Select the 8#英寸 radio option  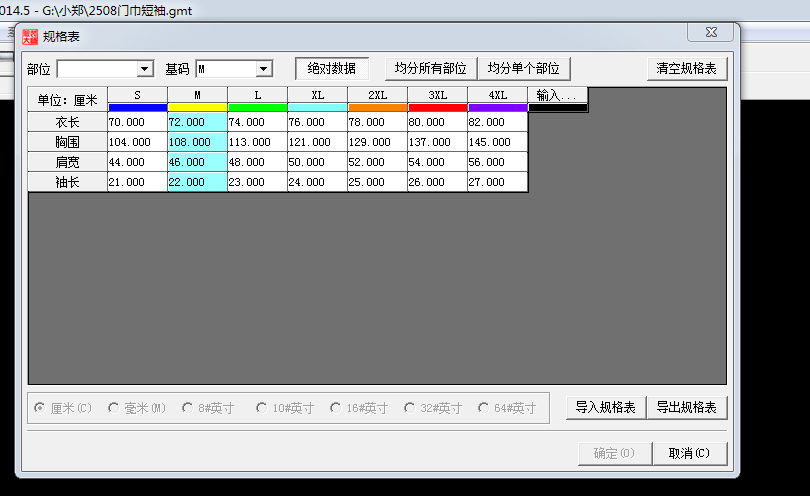(x=187, y=408)
